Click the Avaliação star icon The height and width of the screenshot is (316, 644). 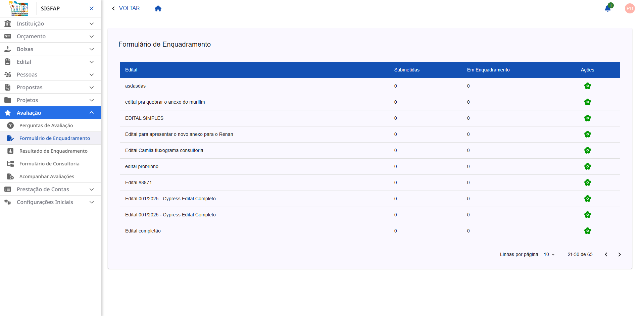coord(8,113)
